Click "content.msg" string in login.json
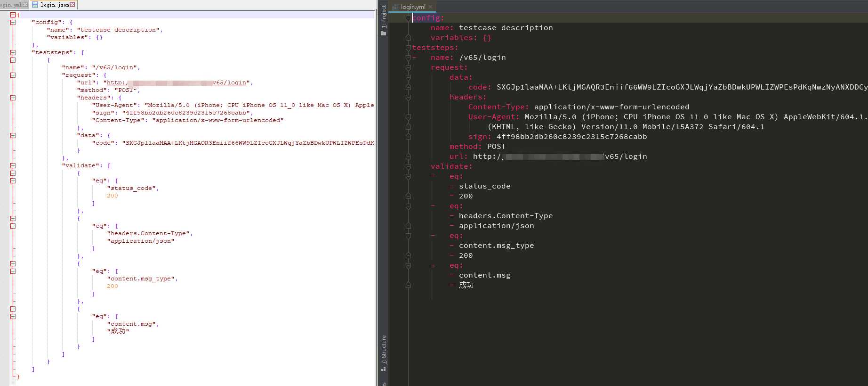The image size is (868, 386). pyautogui.click(x=131, y=324)
